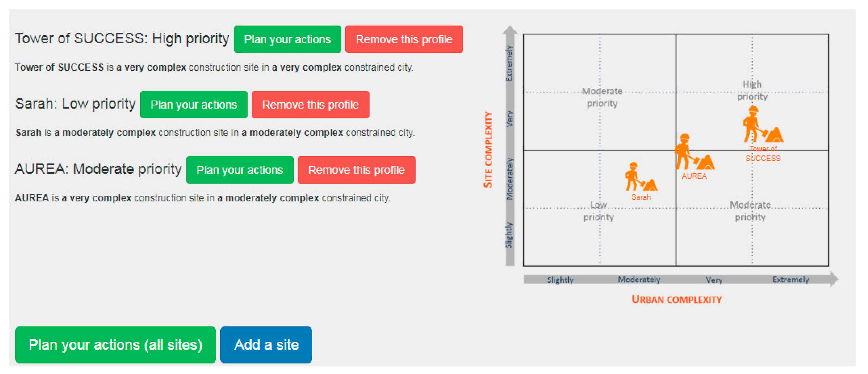Click the Low priority quadrant label
The width and height of the screenshot is (868, 374).
pyautogui.click(x=598, y=211)
